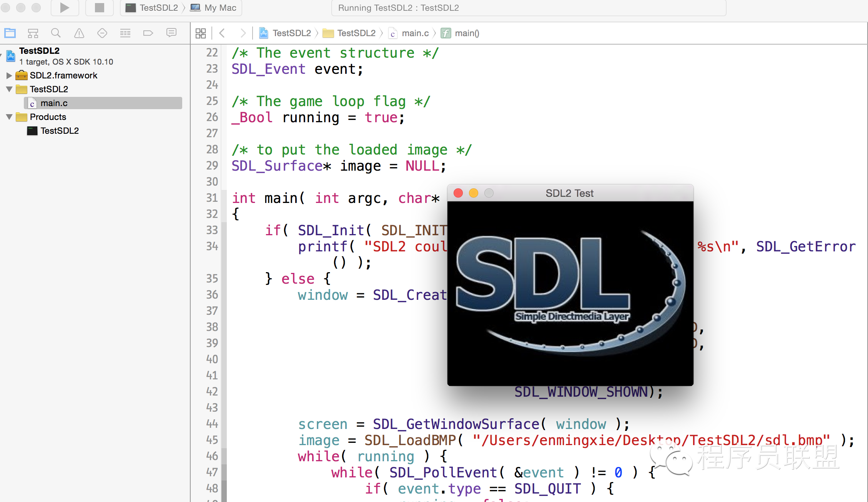This screenshot has width=868, height=502.
Task: Click TestSDL2 project in jump bar
Action: [x=285, y=33]
